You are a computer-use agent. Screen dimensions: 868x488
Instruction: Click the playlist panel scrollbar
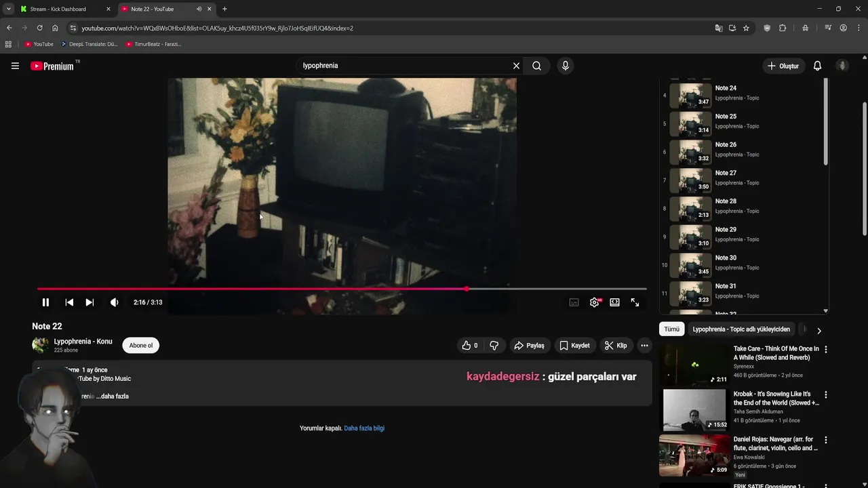pyautogui.click(x=825, y=122)
